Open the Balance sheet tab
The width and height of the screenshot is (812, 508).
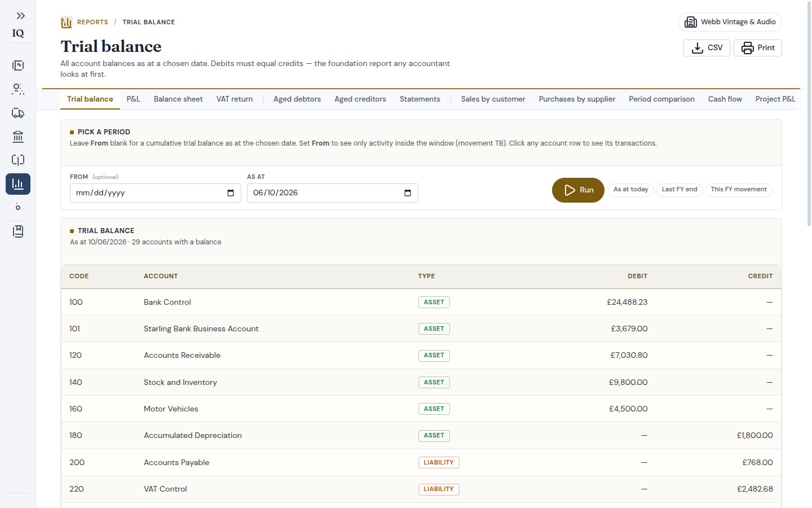click(178, 99)
